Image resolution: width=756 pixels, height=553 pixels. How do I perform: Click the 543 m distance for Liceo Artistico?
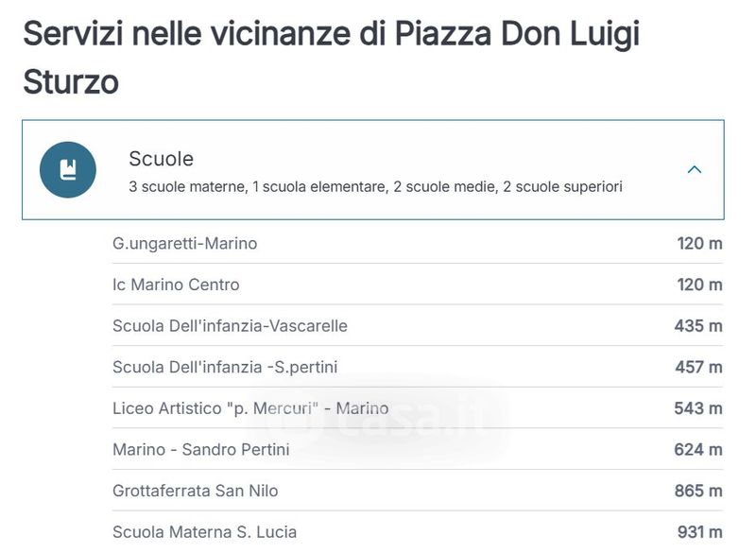coord(698,408)
